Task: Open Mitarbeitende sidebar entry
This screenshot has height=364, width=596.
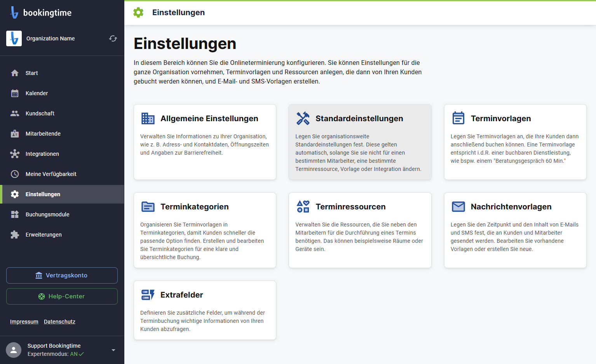Action: [62, 134]
